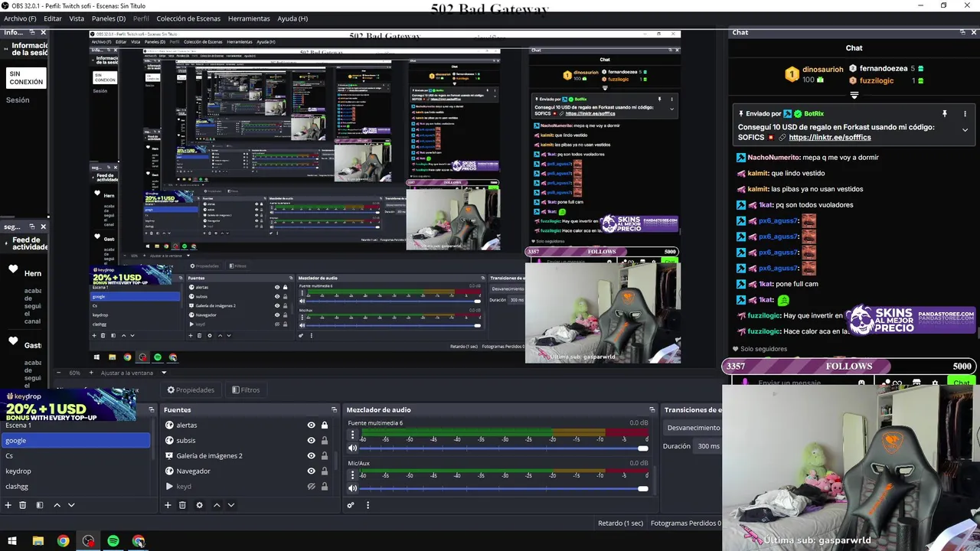Click the Propiedades button
Viewport: 980px width, 551px height.
pos(191,390)
